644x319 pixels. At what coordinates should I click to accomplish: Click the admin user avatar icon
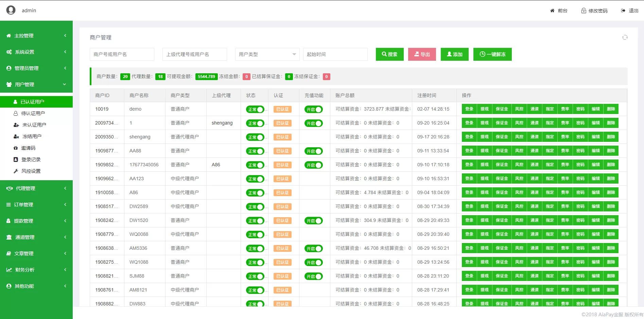11,10
